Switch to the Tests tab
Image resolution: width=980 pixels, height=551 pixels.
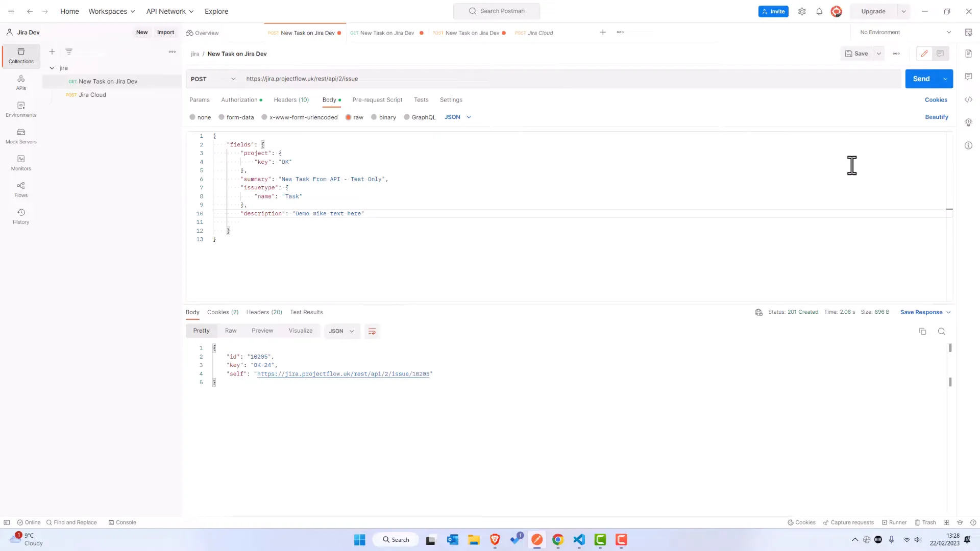point(421,100)
